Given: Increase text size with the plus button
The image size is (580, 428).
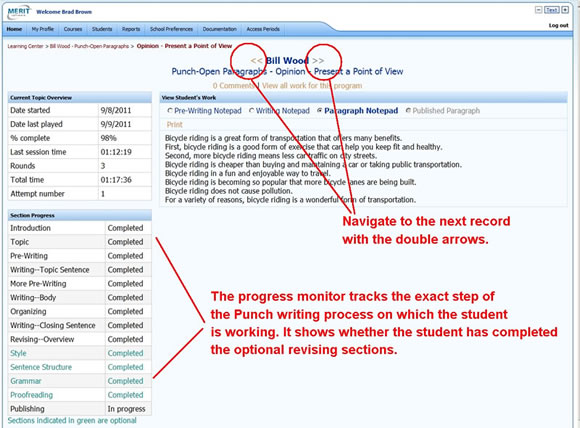Looking at the screenshot, I should click(x=565, y=10).
